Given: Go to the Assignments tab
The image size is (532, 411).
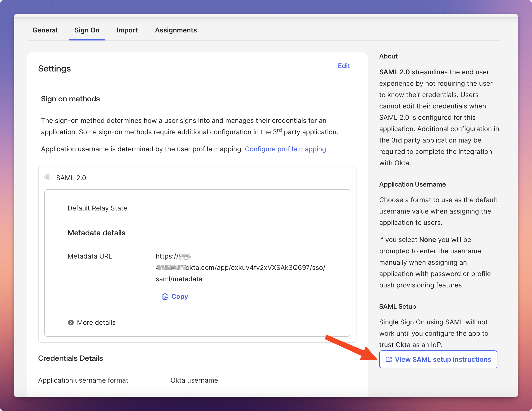Looking at the screenshot, I should tap(176, 30).
